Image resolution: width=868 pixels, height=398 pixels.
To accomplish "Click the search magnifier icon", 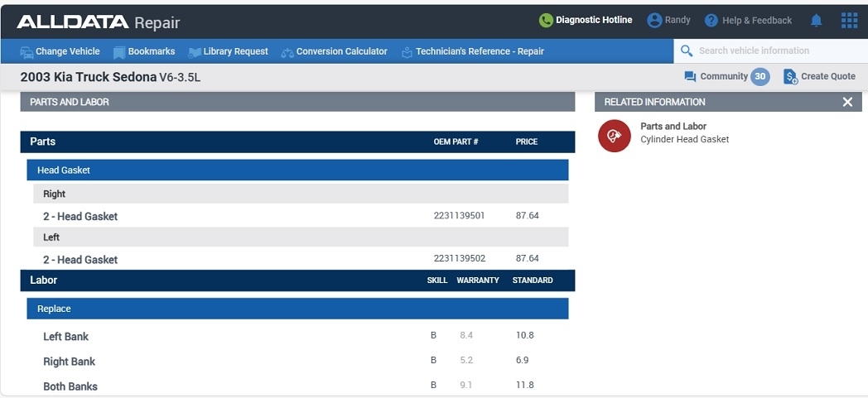I will click(x=687, y=50).
